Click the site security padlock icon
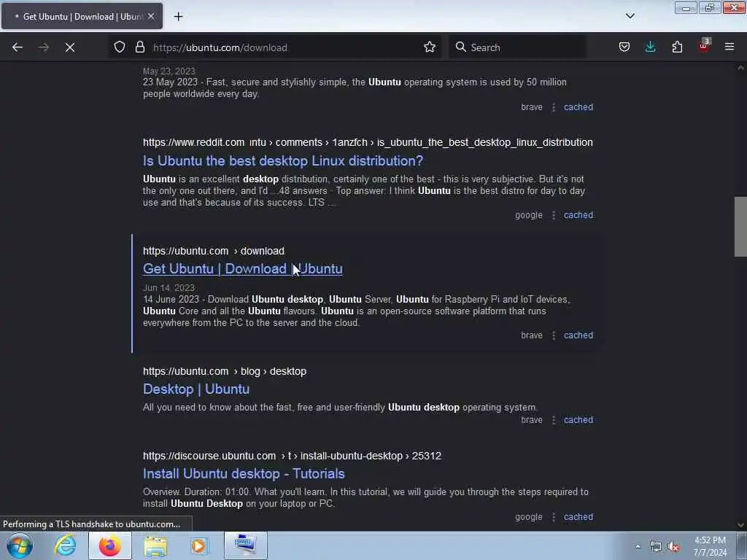 [139, 47]
